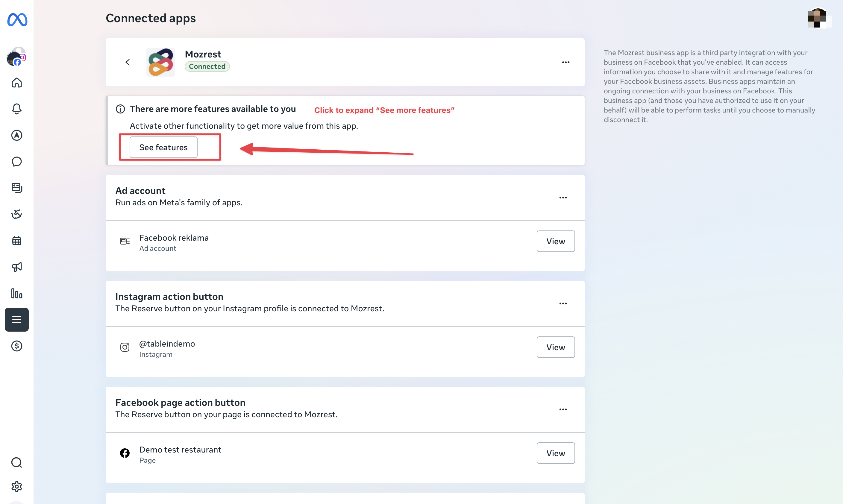Click the Instagram action button heading
The width and height of the screenshot is (843, 504).
point(169,297)
